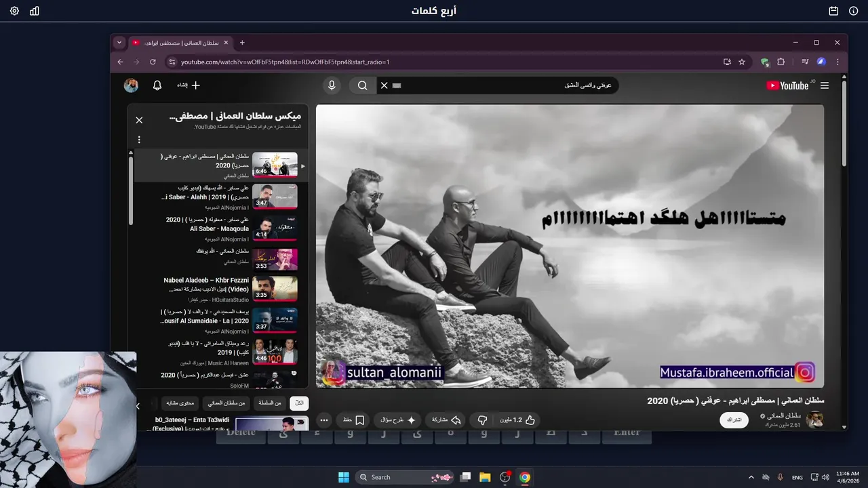Viewport: 868px width, 488px height.
Task: Open Chrome from the taskbar
Action: pos(525,477)
